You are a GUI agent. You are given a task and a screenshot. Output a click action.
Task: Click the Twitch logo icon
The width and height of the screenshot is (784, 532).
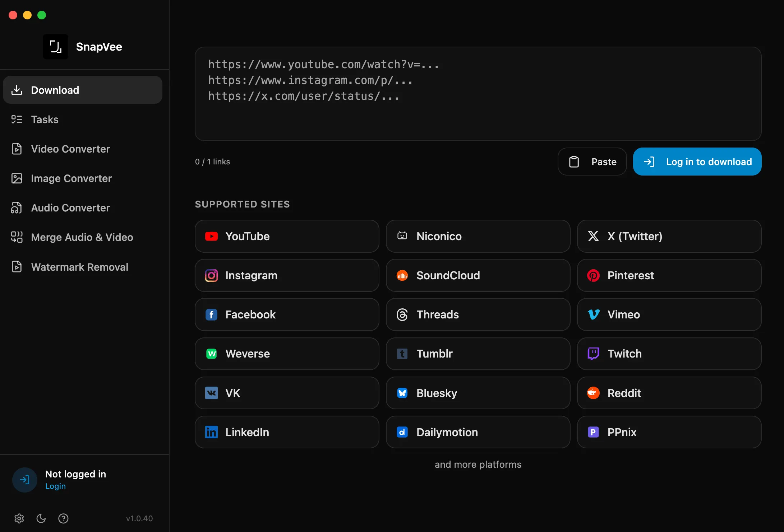593,354
